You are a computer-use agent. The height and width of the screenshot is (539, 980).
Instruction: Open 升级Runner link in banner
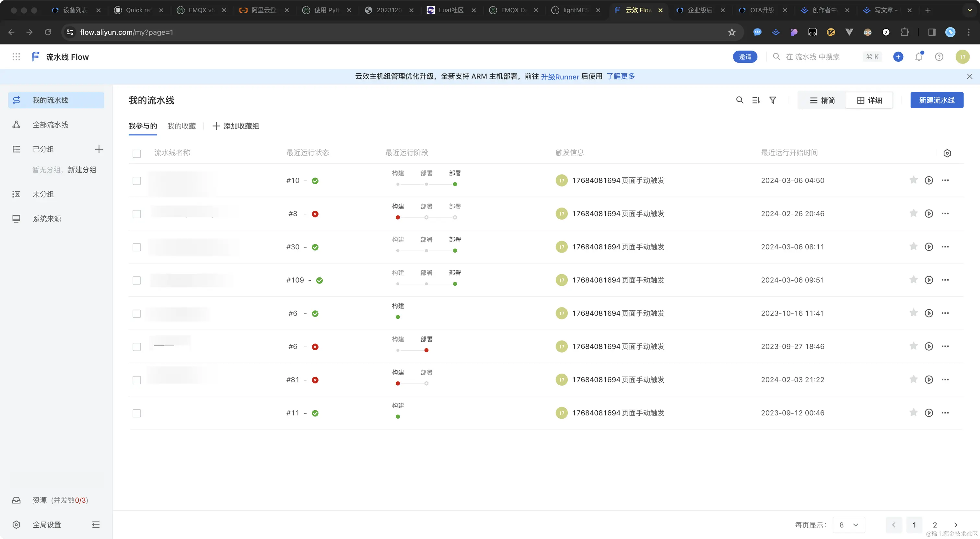pos(560,77)
